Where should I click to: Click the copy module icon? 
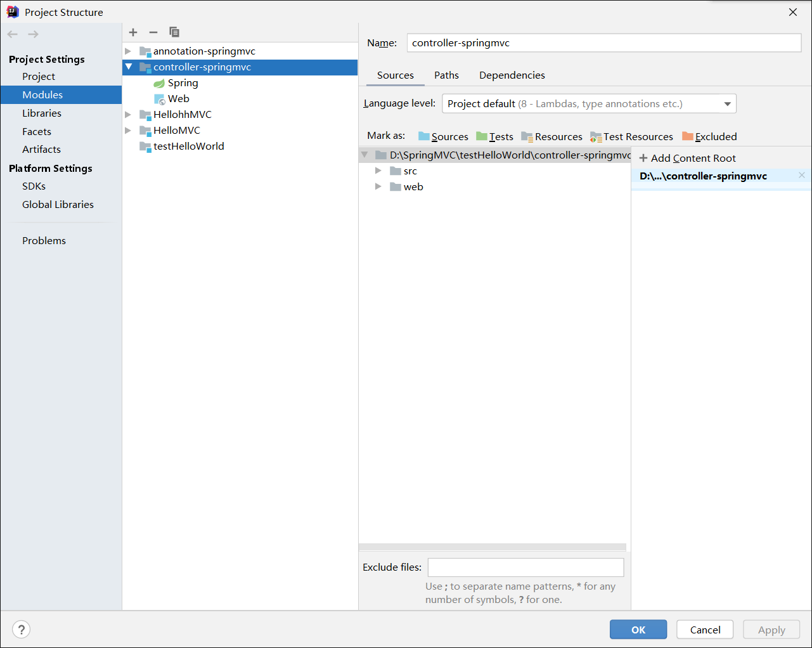coord(174,32)
